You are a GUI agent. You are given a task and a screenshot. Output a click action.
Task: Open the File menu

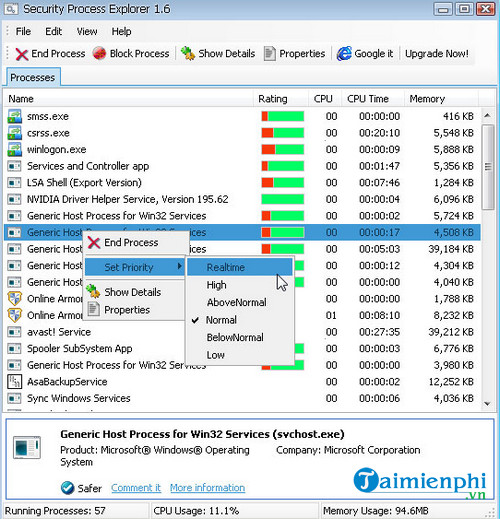click(x=23, y=31)
